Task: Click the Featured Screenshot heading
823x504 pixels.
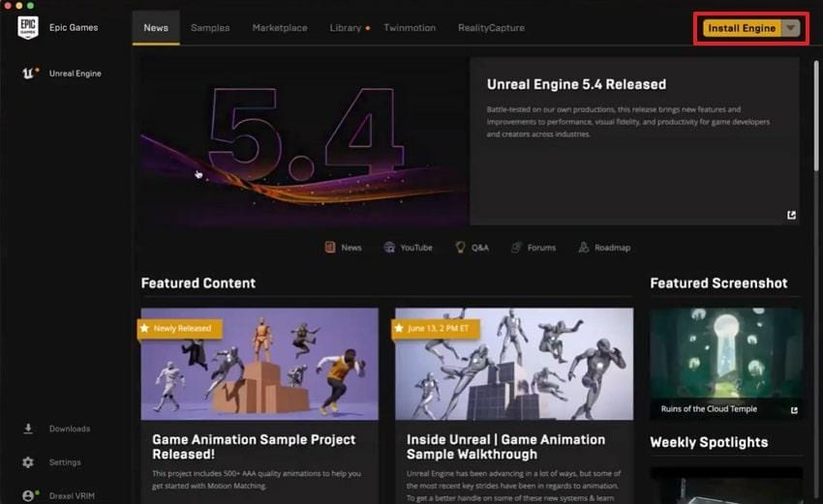Action: pos(718,283)
